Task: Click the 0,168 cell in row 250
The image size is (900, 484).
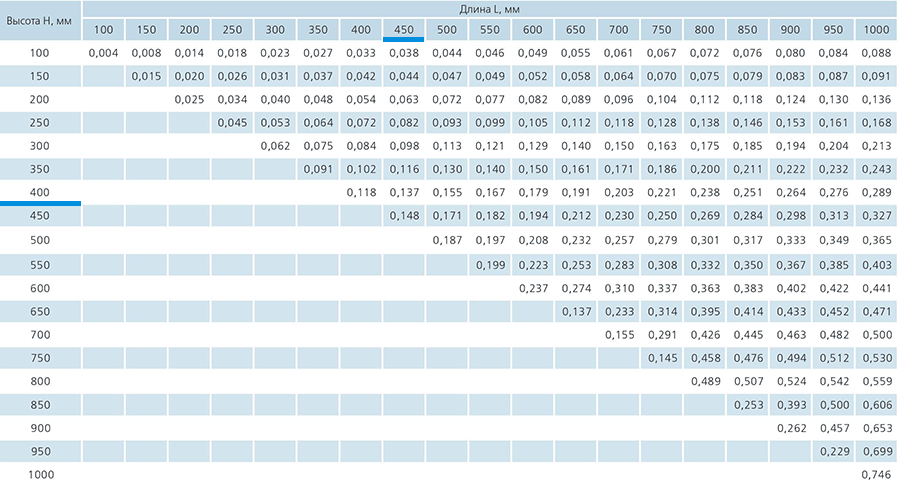Action: coord(876,123)
